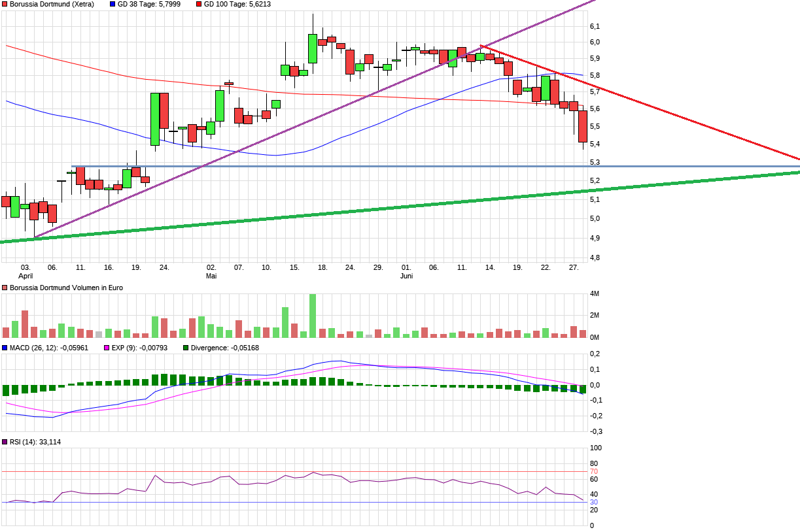Screen dimensions: 800x532
Task: Click the '0M' volume axis value
Action: point(595,337)
